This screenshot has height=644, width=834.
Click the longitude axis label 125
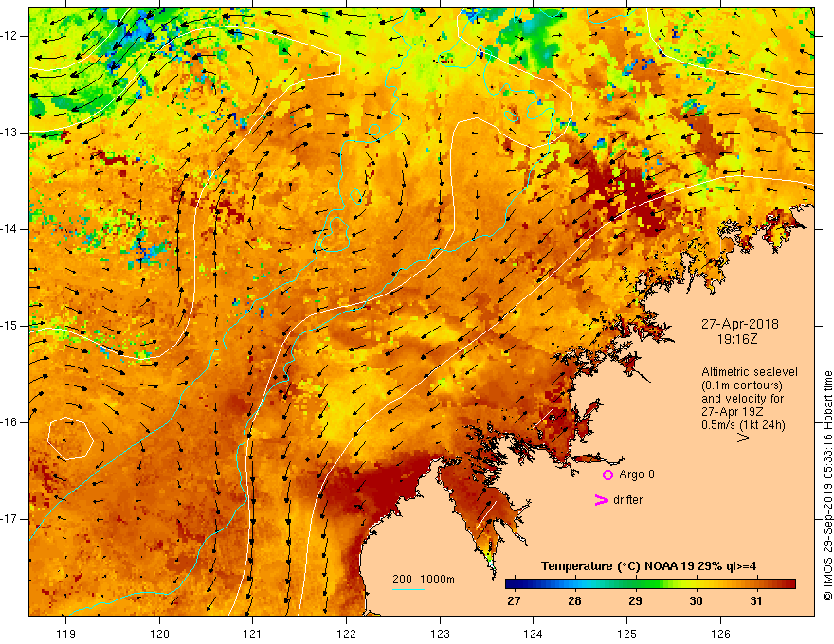tap(627, 634)
